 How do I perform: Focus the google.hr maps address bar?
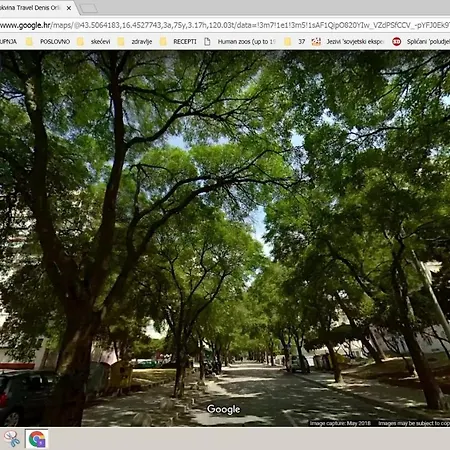coord(225,25)
